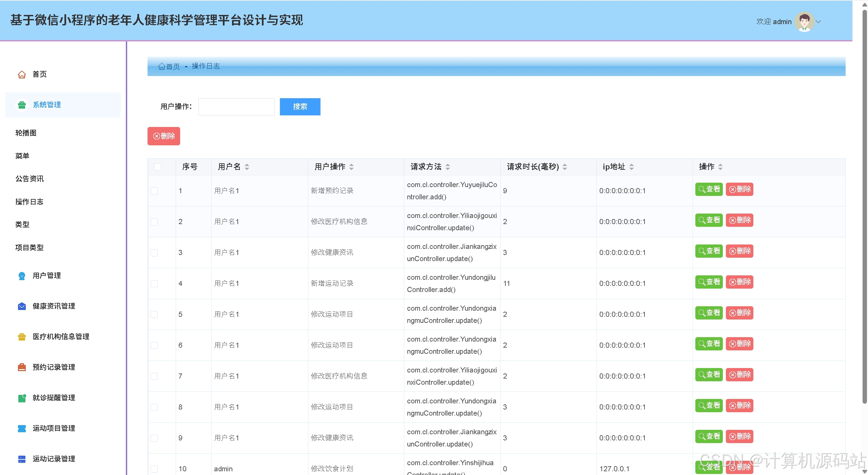Open the 项目类型 submenu item
868x475 pixels.
point(30,248)
